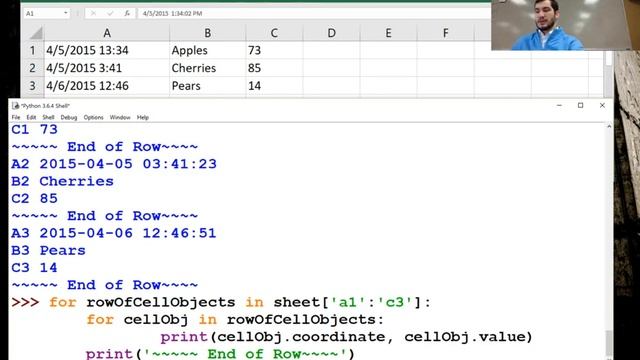Click shell output line C2 85

click(x=34, y=198)
